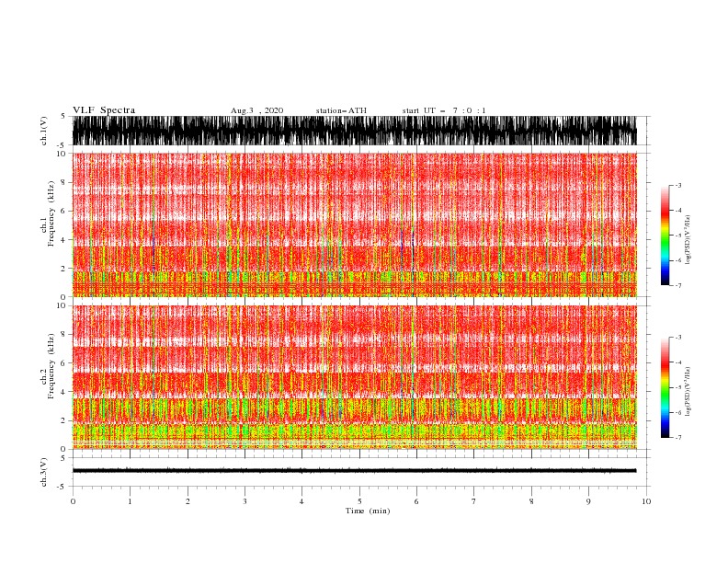
Task: Click the "4" kHz tick of ch.2 spectrogram
Action: click(63, 392)
